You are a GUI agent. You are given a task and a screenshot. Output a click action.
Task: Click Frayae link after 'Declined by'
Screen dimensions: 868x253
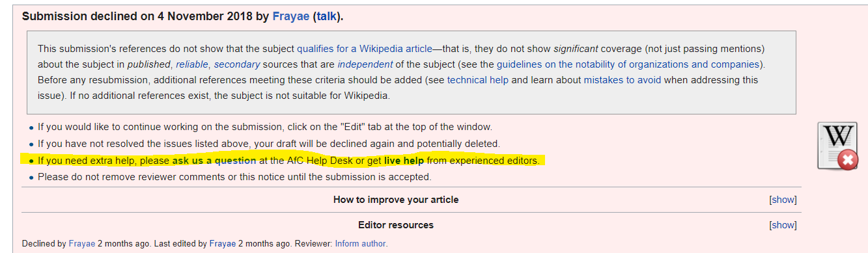(81, 244)
